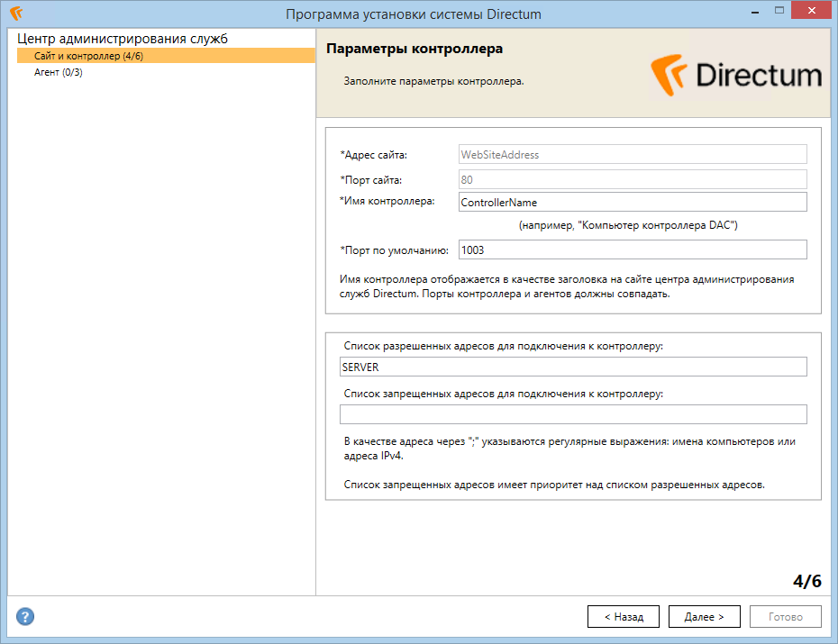Click the 'Параметры контроллера' page title
The height and width of the screenshot is (644, 838).
point(414,49)
